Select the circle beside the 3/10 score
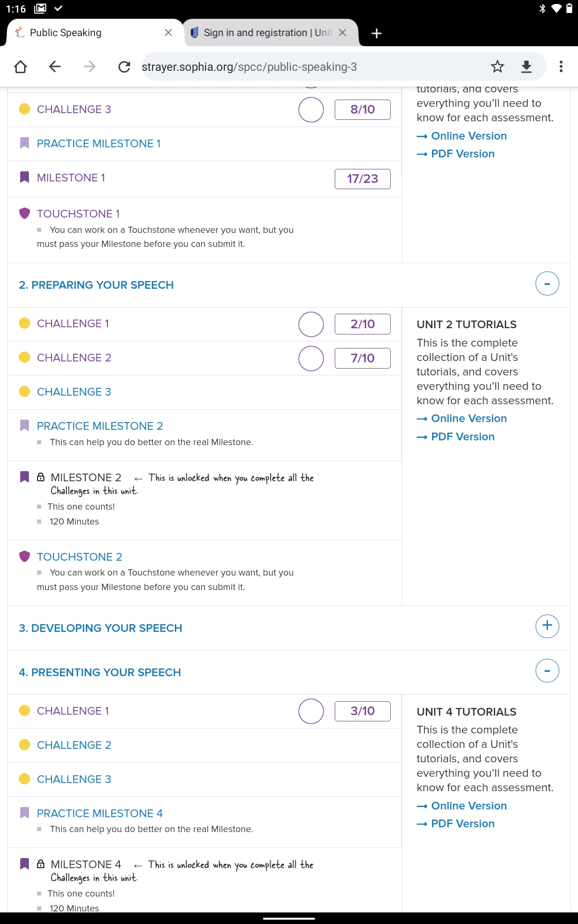Viewport: 578px width, 924px height. 311,711
